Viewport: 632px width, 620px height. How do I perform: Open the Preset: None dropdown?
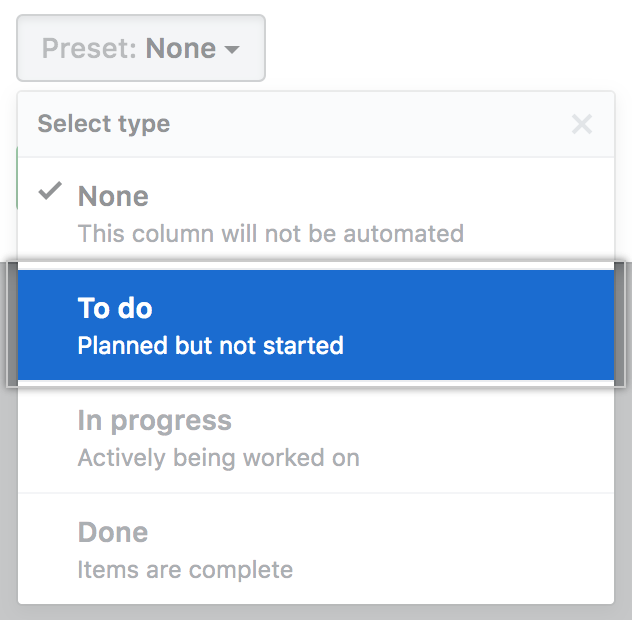click(141, 48)
